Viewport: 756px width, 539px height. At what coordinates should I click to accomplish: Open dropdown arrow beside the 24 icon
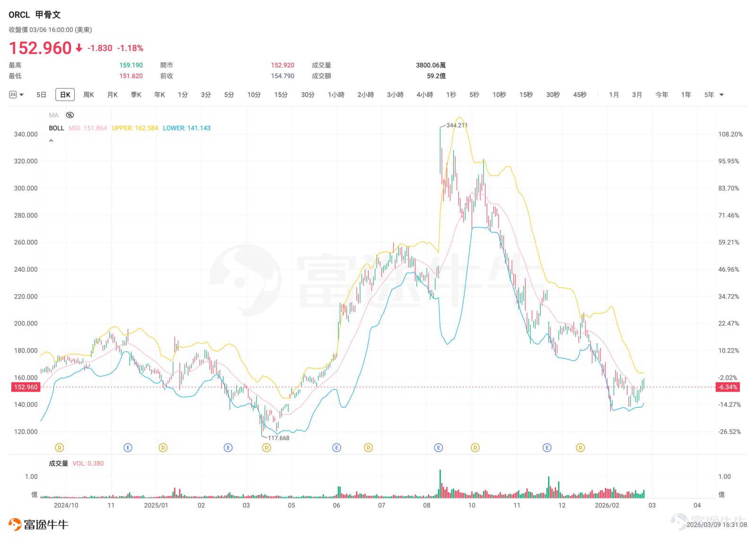[22, 95]
